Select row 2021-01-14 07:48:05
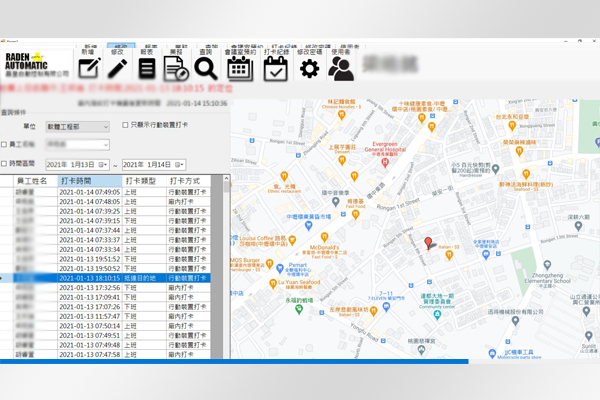Image resolution: width=600 pixels, height=400 pixels. (x=105, y=202)
